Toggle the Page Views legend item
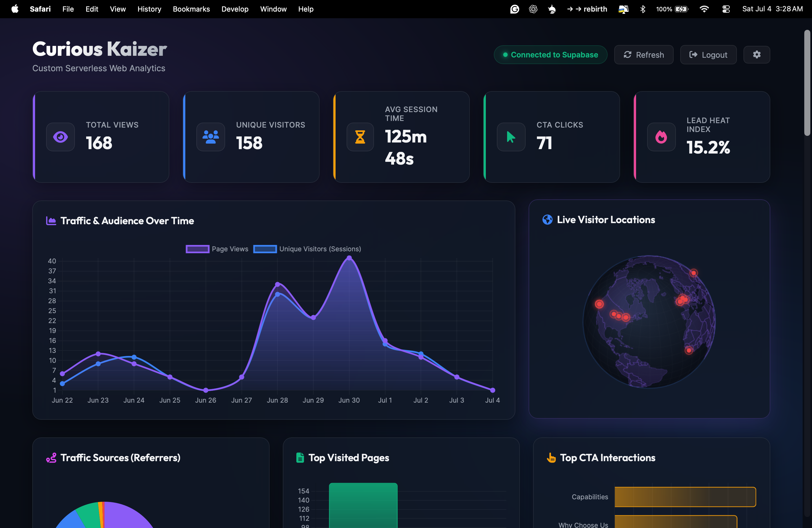The width and height of the screenshot is (812, 528). tap(217, 249)
